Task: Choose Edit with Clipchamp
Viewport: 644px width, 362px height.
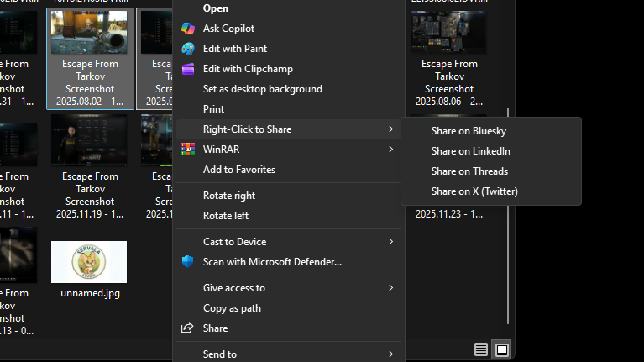Action: pos(289,69)
